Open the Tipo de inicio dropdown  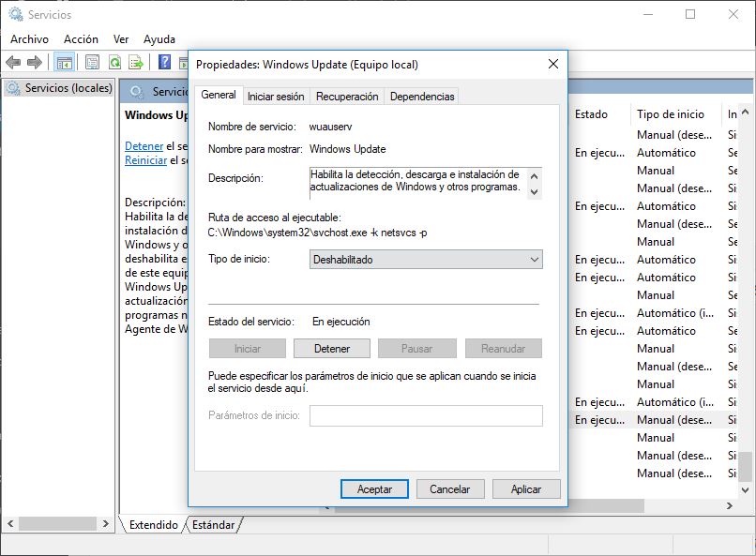pos(426,260)
